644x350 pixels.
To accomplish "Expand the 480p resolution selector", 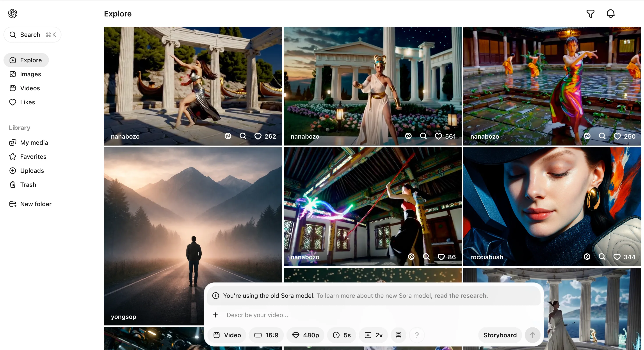I will 306,335.
